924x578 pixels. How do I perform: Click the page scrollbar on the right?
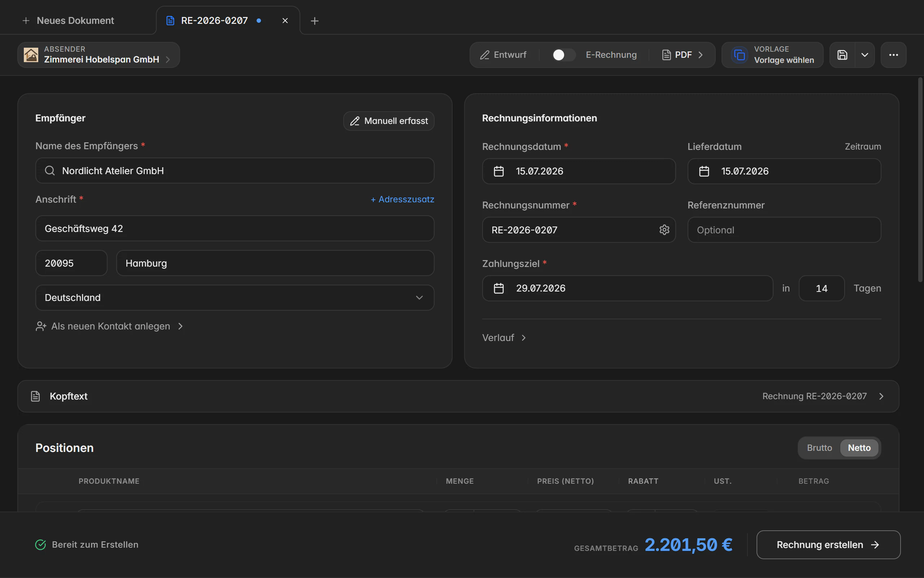coord(920,180)
